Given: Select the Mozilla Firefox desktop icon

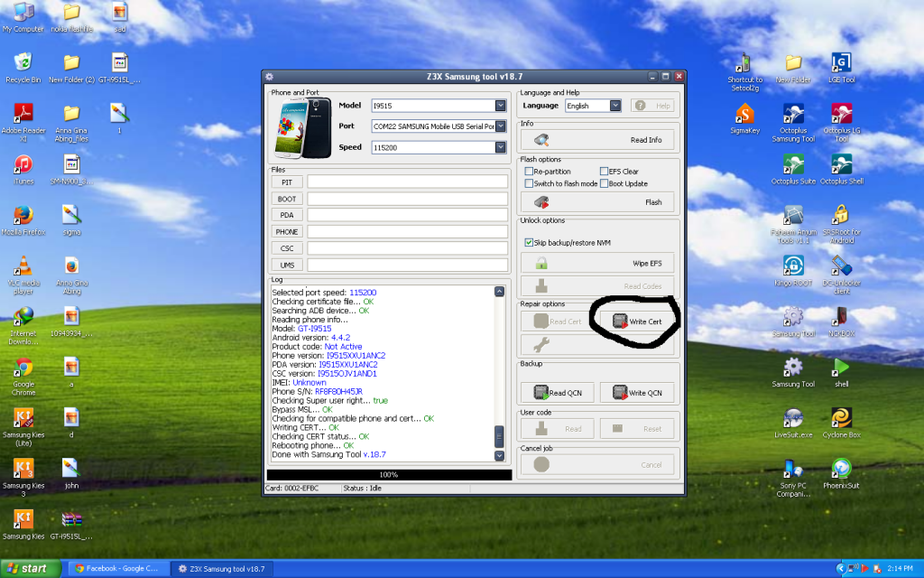Looking at the screenshot, I should (x=23, y=220).
